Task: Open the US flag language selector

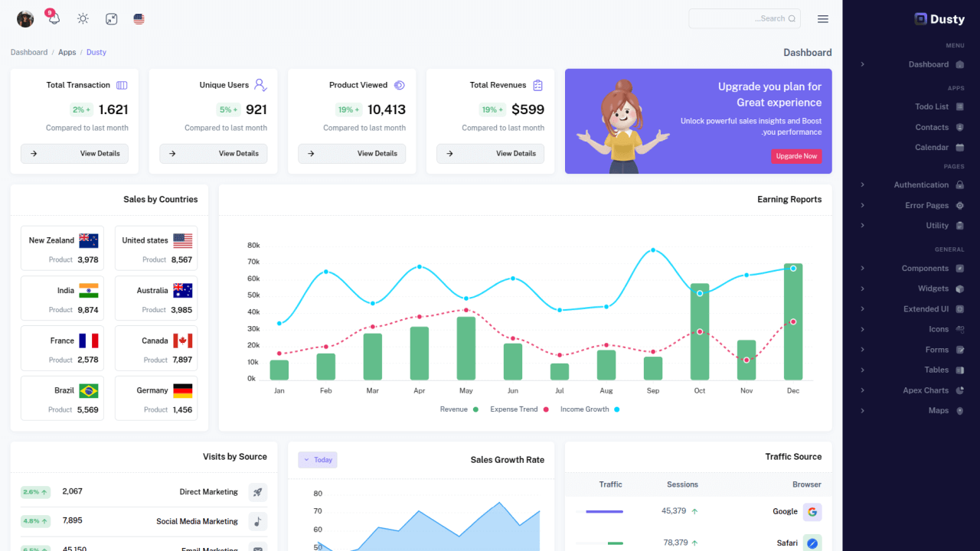Action: 139,18
